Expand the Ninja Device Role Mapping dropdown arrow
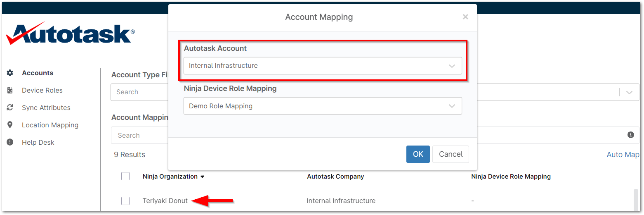 tap(452, 106)
